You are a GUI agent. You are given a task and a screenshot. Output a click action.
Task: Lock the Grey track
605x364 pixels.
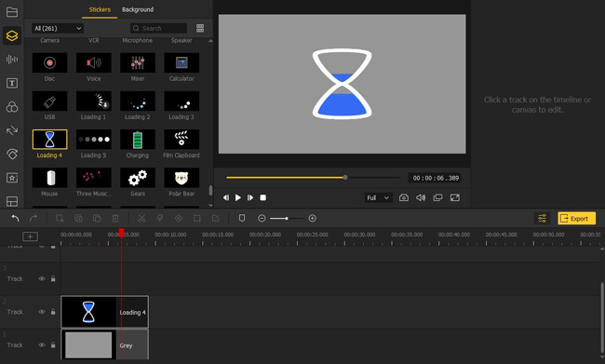[53, 345]
